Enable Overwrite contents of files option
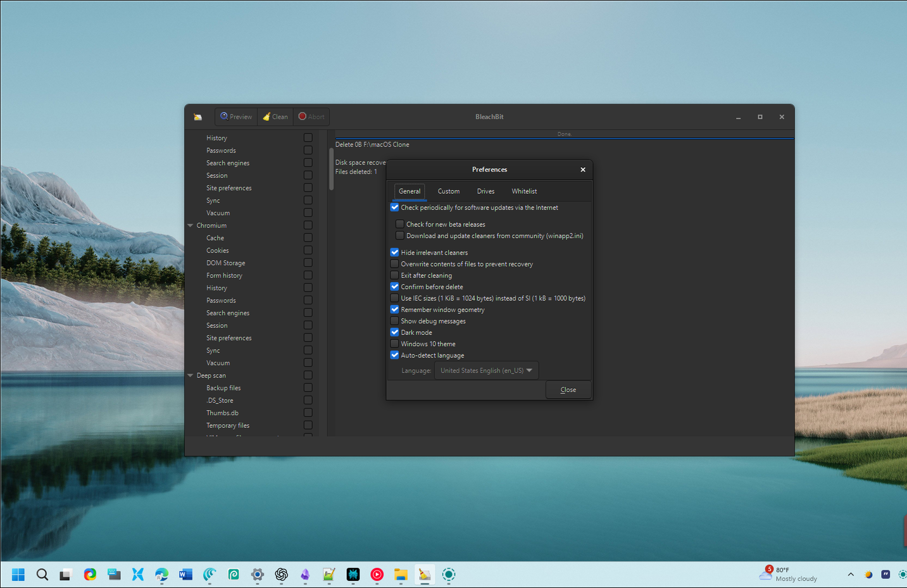 pyautogui.click(x=395, y=264)
